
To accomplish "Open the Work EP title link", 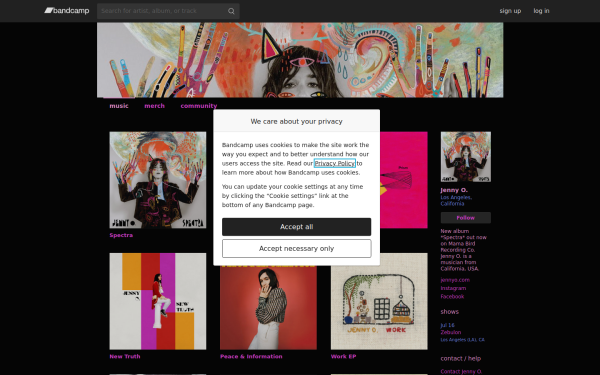I will (x=344, y=357).
